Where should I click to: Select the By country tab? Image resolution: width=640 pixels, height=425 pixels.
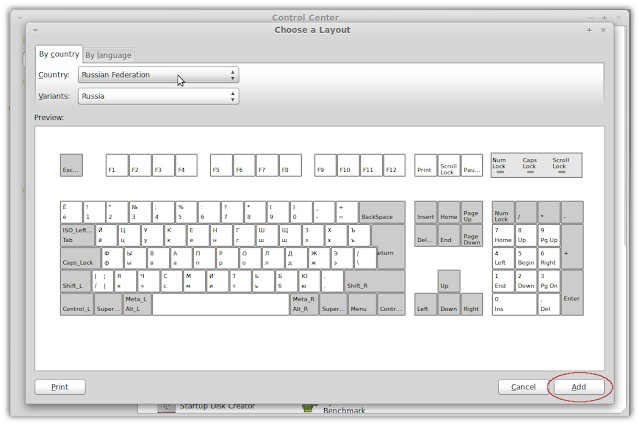(58, 54)
